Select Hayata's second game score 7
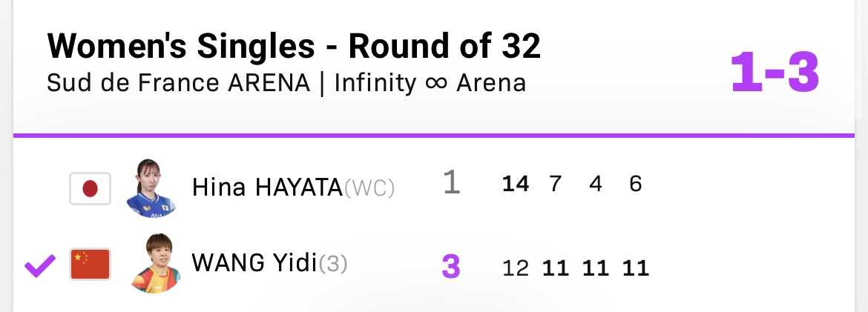 555,184
